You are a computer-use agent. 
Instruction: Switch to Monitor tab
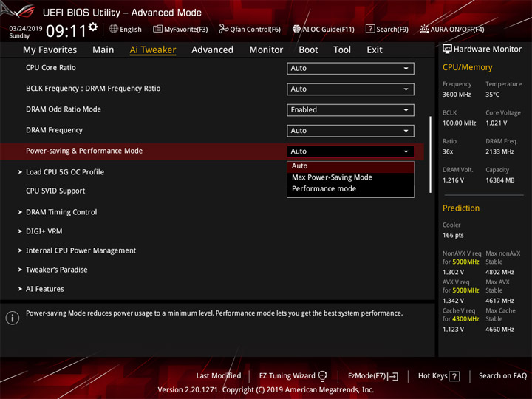[x=266, y=50]
